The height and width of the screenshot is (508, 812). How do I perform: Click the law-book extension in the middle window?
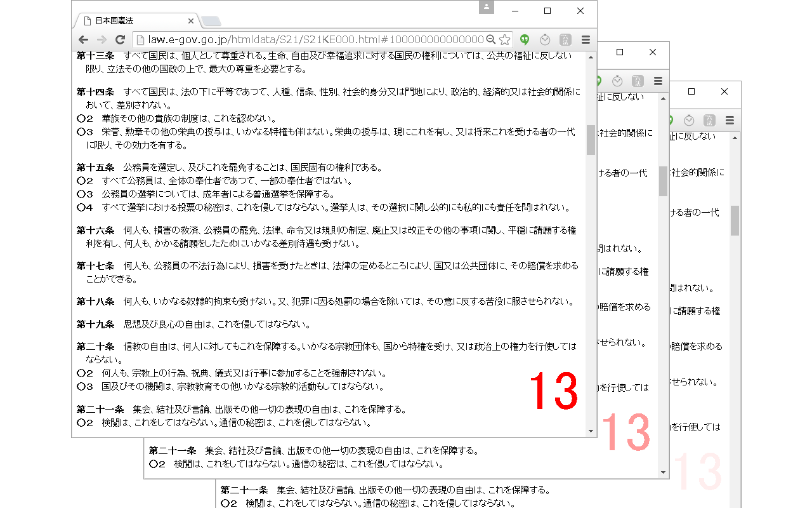point(638,81)
